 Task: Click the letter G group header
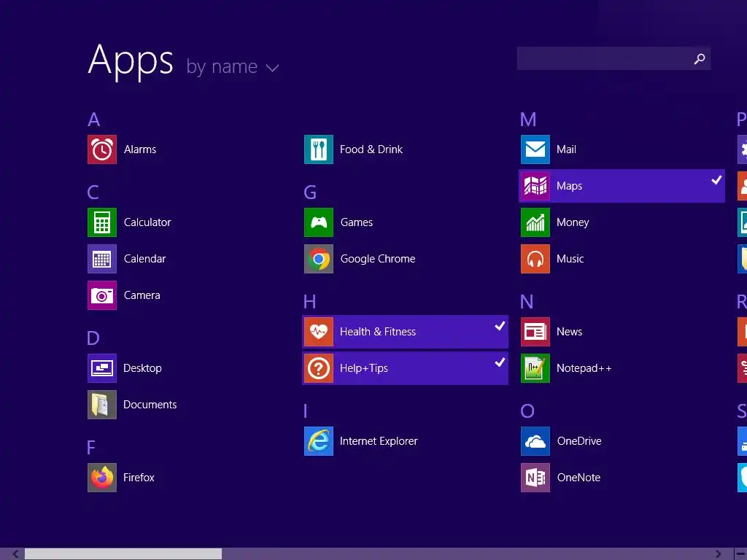coord(310,192)
